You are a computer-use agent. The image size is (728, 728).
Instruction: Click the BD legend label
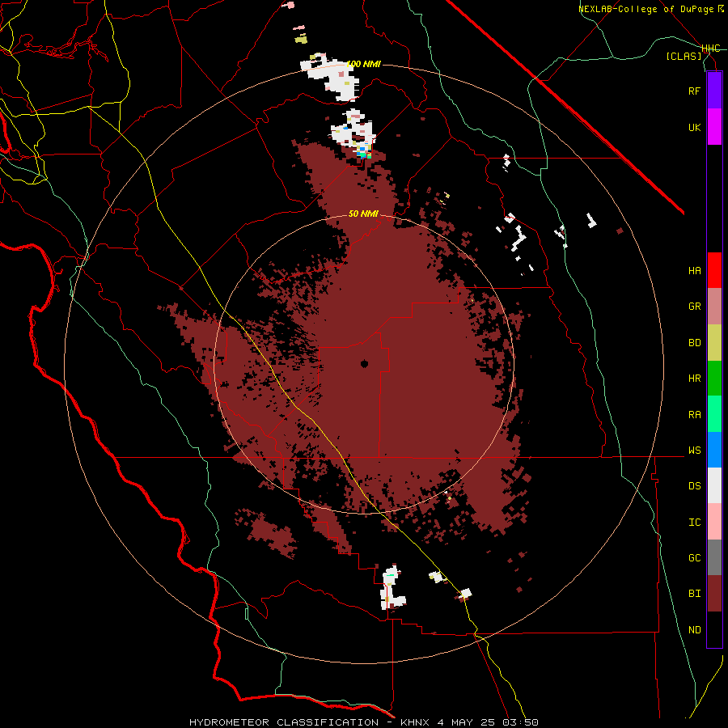click(x=694, y=343)
